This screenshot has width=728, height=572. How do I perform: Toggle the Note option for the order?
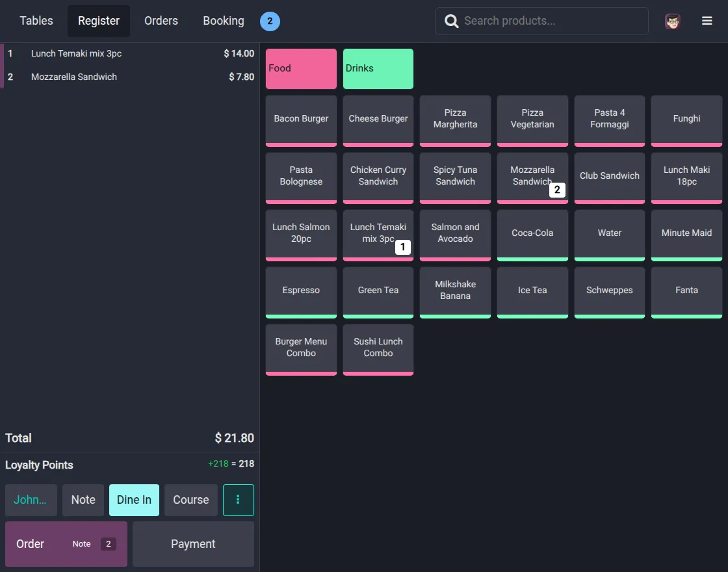pos(83,499)
